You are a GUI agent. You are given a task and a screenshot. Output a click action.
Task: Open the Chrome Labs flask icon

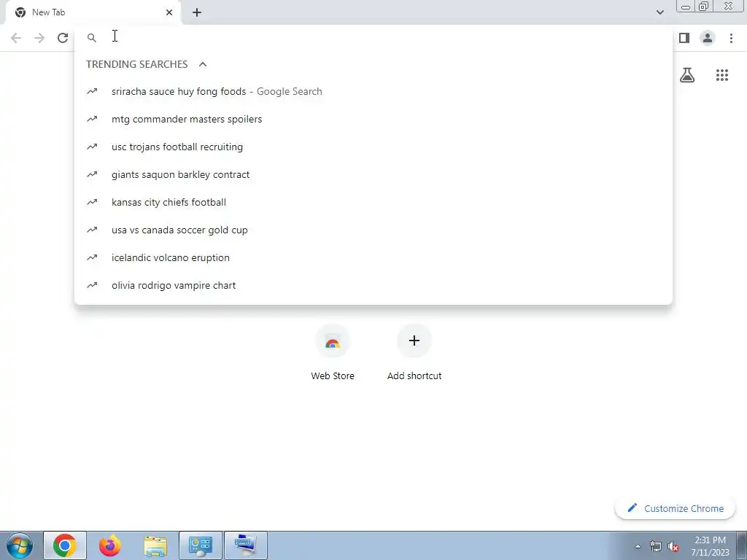pyautogui.click(x=687, y=75)
